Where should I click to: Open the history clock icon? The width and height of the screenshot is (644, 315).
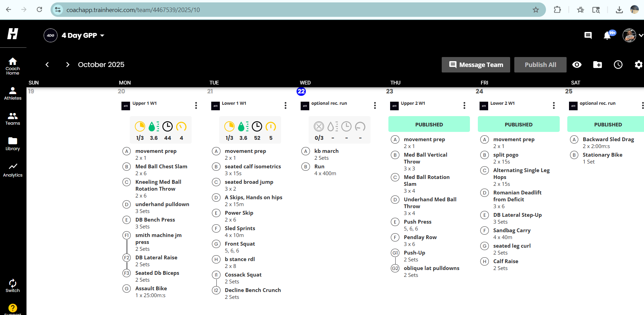[618, 65]
